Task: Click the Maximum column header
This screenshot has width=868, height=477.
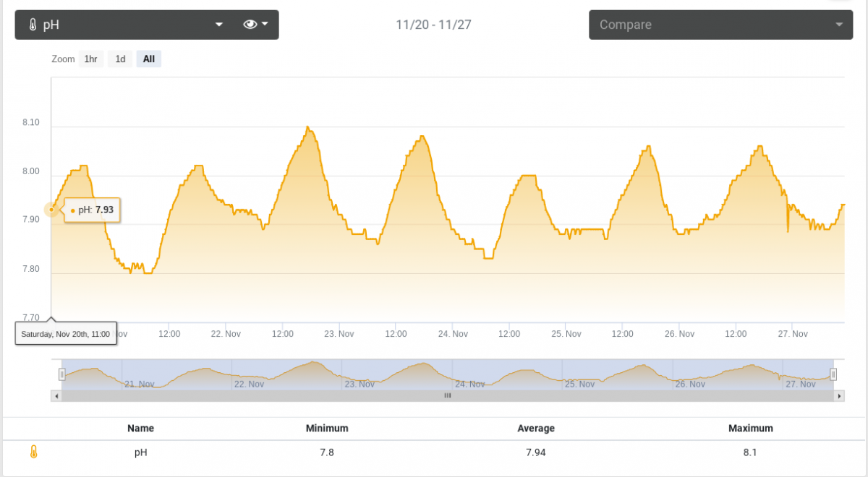Action: click(x=751, y=428)
